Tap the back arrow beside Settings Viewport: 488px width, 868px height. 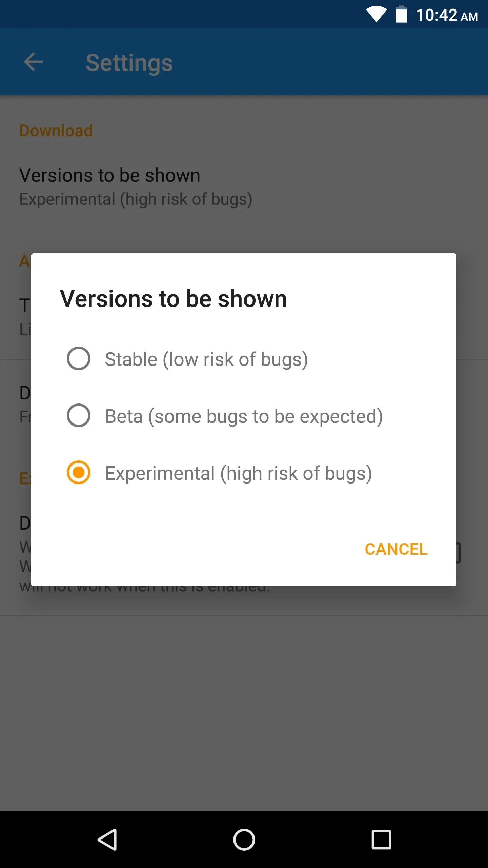(x=33, y=62)
